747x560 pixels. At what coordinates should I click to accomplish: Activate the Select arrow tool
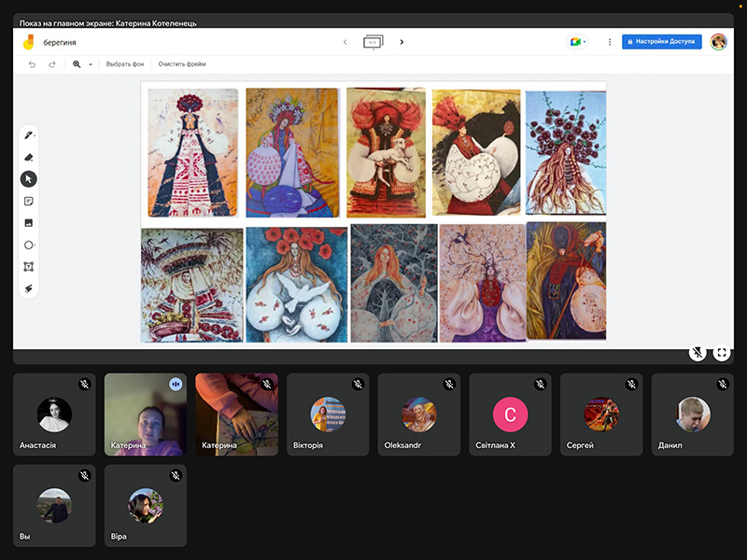point(29,179)
